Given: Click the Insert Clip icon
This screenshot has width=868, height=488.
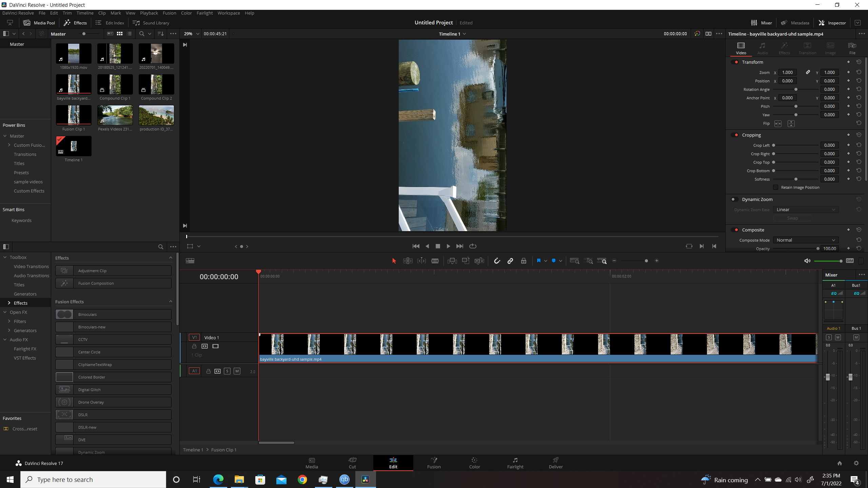Looking at the screenshot, I should [452, 261].
